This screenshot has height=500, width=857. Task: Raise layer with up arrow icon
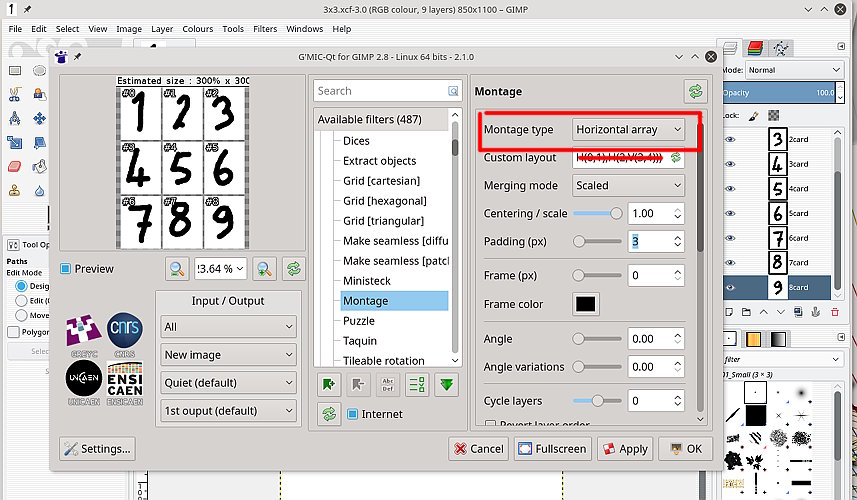[x=764, y=312]
